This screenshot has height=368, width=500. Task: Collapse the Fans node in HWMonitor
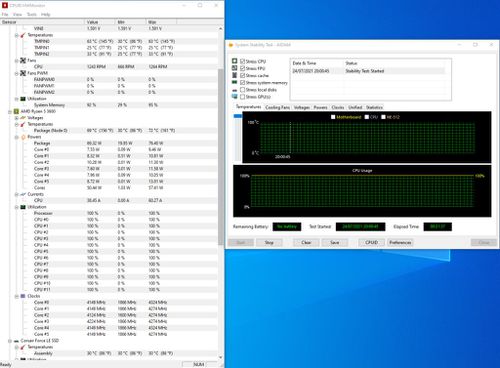tap(16, 60)
